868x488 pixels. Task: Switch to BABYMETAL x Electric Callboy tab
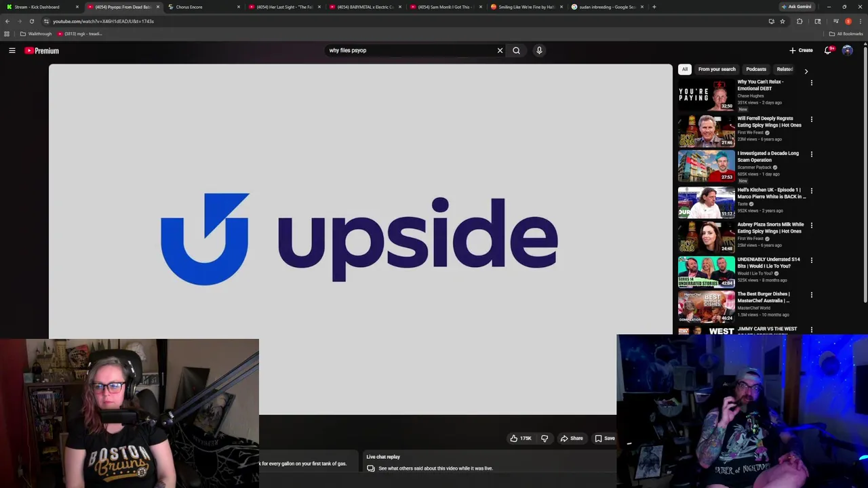point(364,7)
